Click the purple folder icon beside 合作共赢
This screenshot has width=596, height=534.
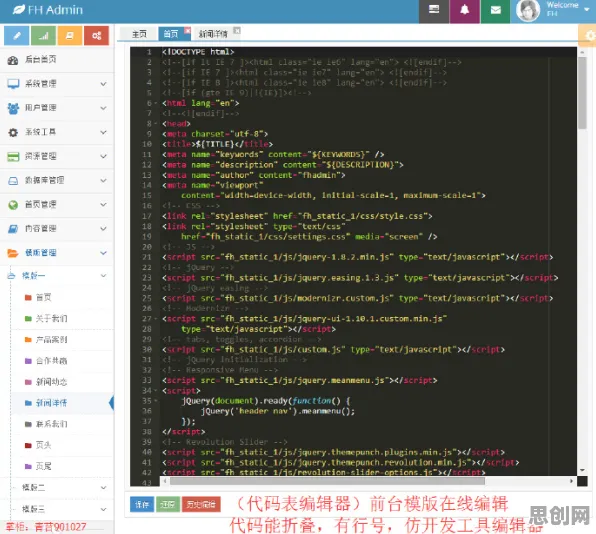point(28,361)
